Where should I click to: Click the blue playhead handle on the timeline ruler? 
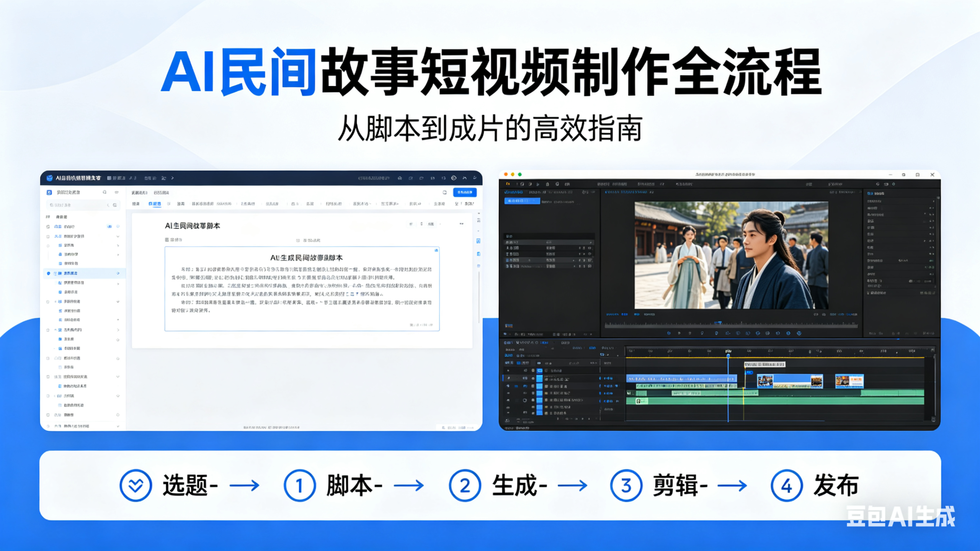point(728,356)
